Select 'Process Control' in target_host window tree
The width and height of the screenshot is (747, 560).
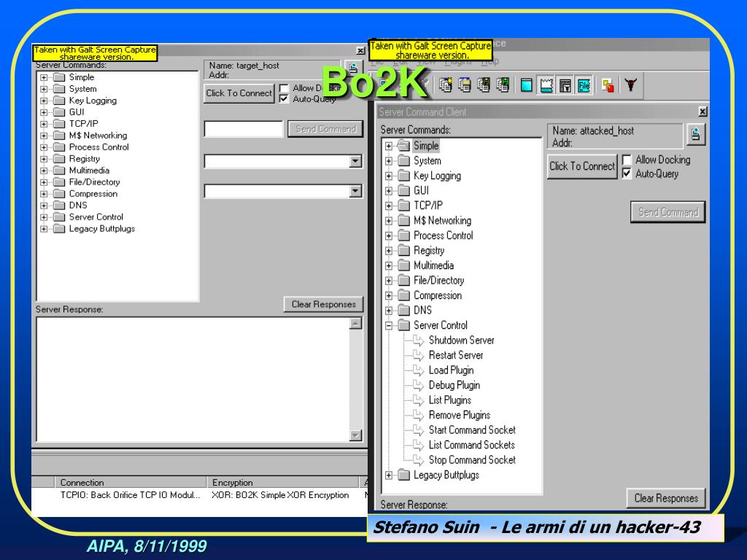98,147
